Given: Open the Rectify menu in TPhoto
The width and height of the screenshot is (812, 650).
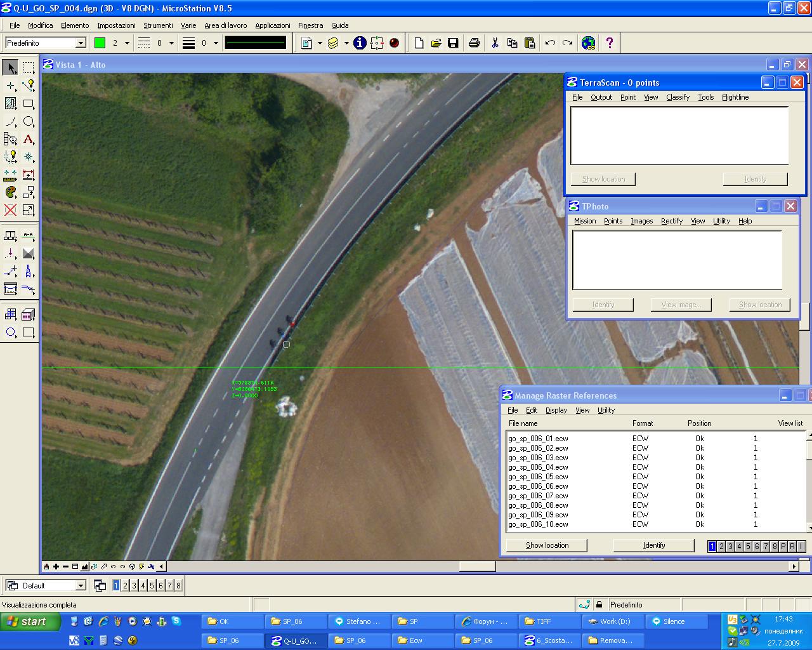Looking at the screenshot, I should point(671,221).
